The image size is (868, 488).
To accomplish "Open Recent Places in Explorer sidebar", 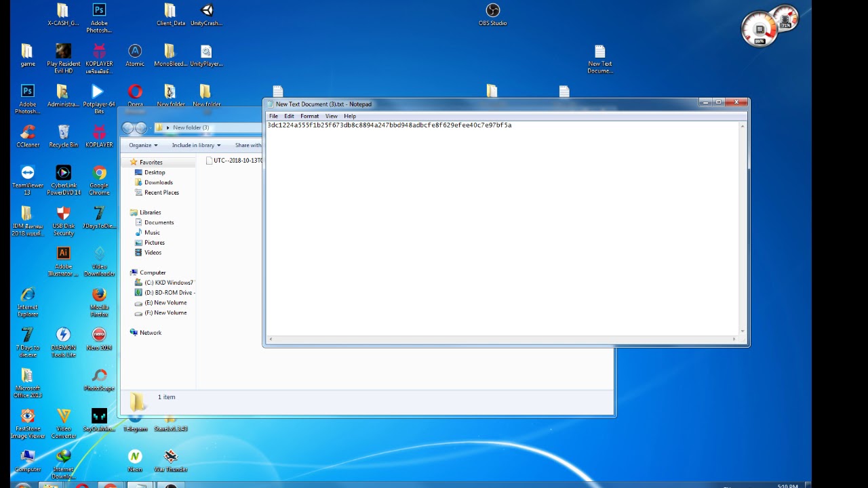I will click(x=161, y=192).
